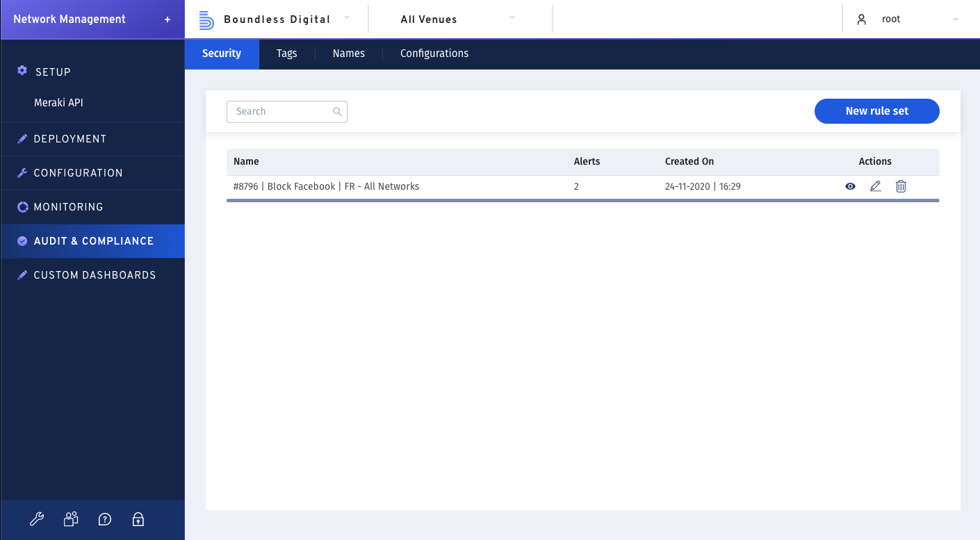Click the date 24-11-2020 | 16:29 cell
The height and width of the screenshot is (540, 980).
pyautogui.click(x=703, y=186)
